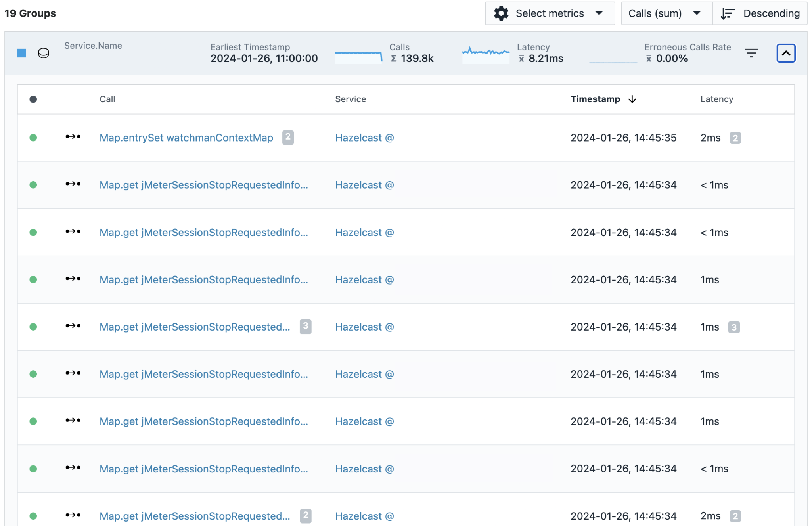Viewport: 812px width, 526px height.
Task: Click the badge 3 beside truncated Map.get call
Action: 305,327
